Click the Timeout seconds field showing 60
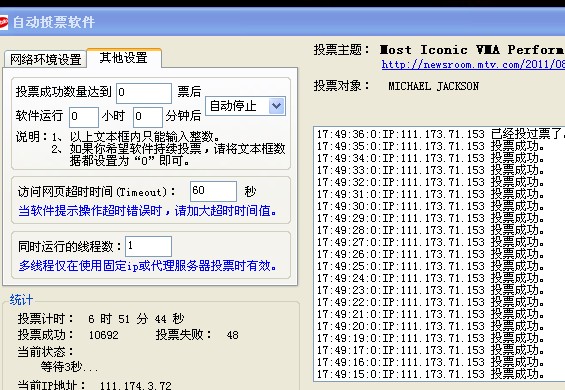This screenshot has width=565, height=390. [x=213, y=191]
